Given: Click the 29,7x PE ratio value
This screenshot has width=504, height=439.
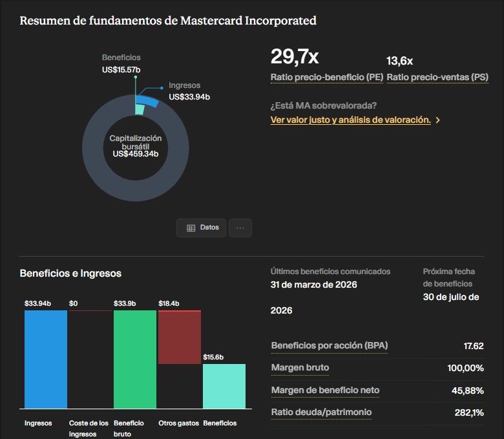Looking at the screenshot, I should click(295, 57).
